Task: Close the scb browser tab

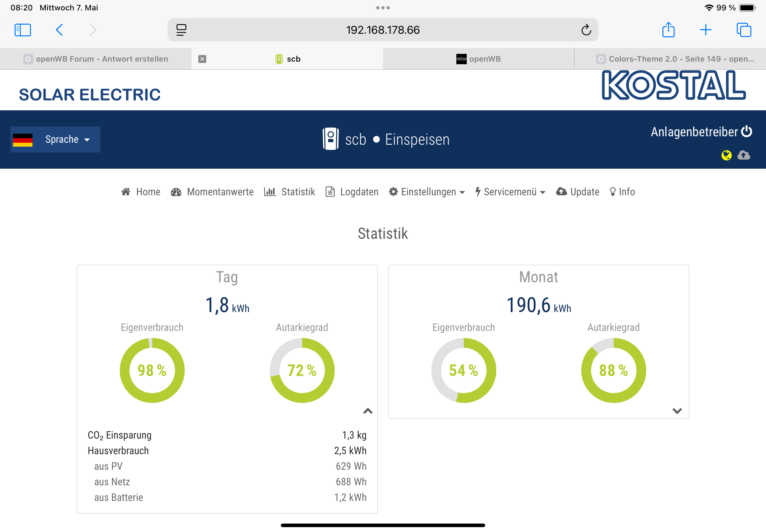Action: 202,59
